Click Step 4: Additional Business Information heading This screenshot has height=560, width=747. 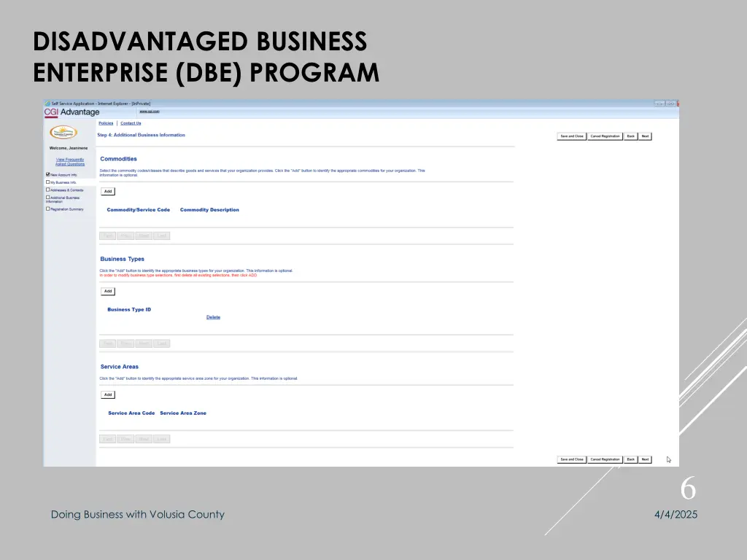point(141,135)
